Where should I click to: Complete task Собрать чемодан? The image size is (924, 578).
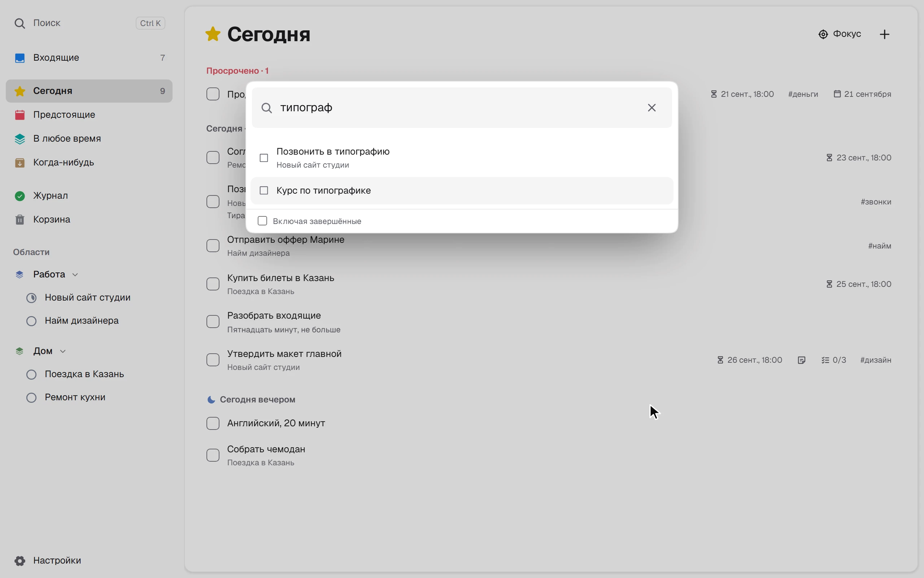(213, 455)
